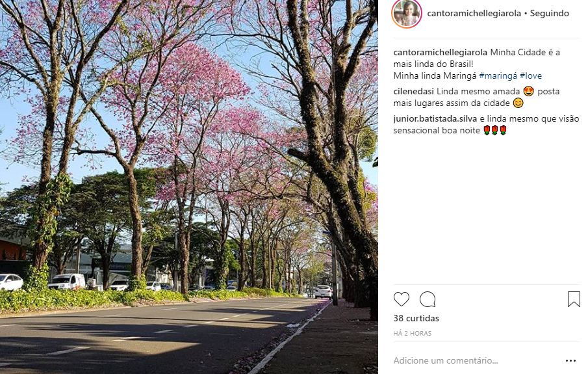Open more options three-dot menu
The image size is (588, 374).
570,360
